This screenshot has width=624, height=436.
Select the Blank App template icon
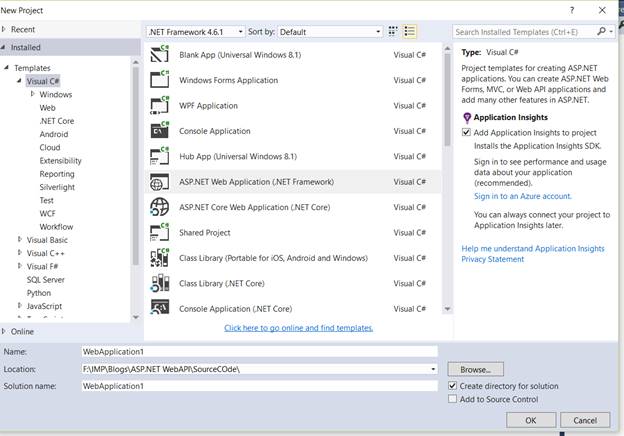pos(160,54)
